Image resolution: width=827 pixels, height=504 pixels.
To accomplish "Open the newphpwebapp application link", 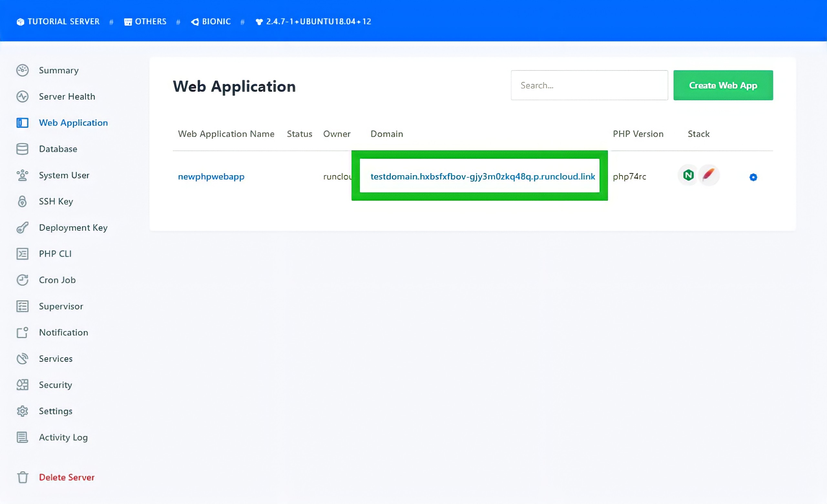I will click(x=211, y=176).
